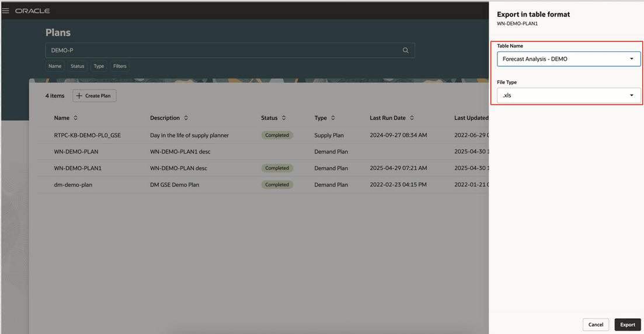This screenshot has width=644, height=334.
Task: Click the 'Export in table format' panel title
Action: (533, 15)
